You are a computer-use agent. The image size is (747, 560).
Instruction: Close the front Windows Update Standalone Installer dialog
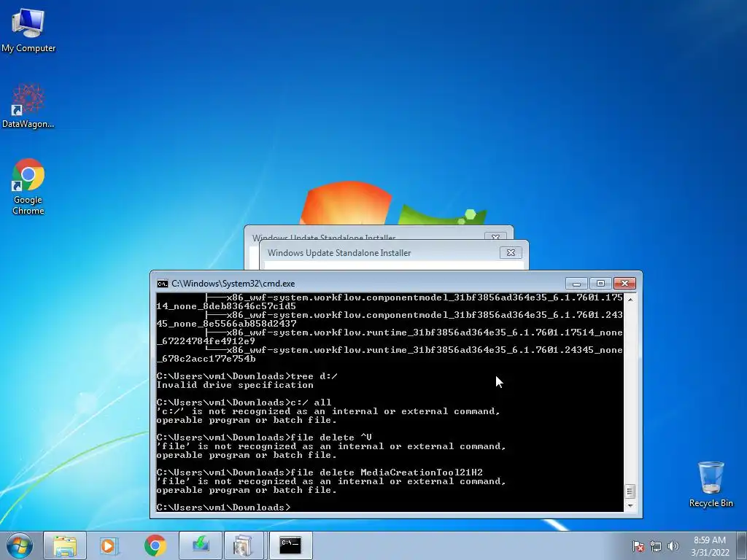coord(511,252)
